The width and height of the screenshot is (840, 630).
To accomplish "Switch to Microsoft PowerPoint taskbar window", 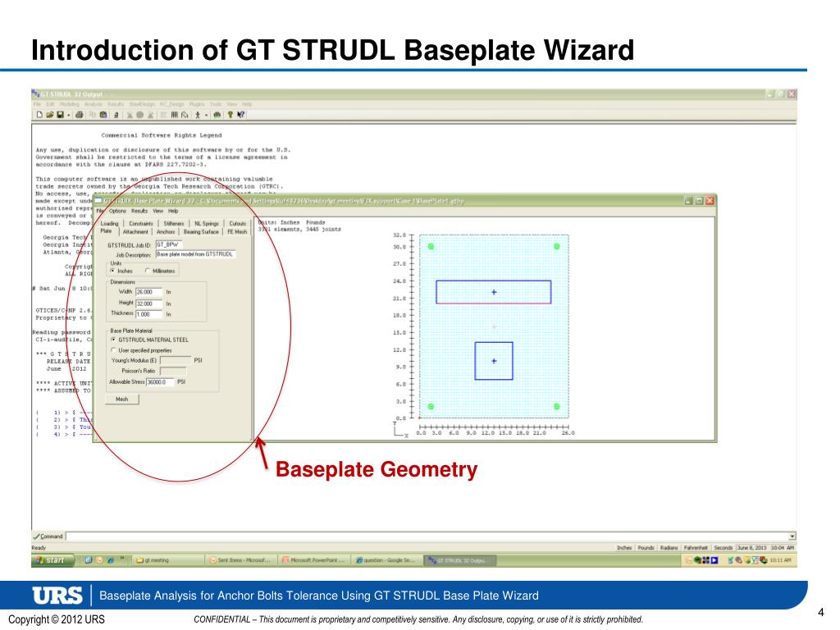I will tap(313, 560).
